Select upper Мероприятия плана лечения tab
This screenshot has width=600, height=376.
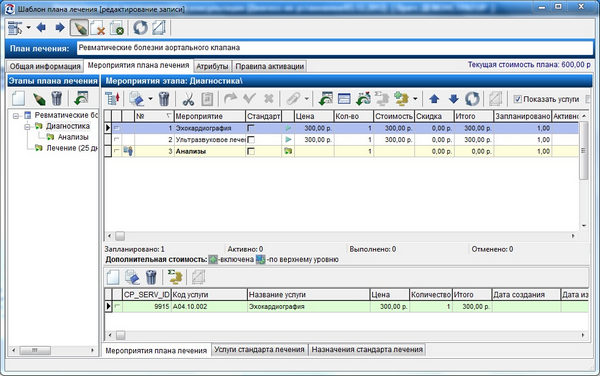138,65
